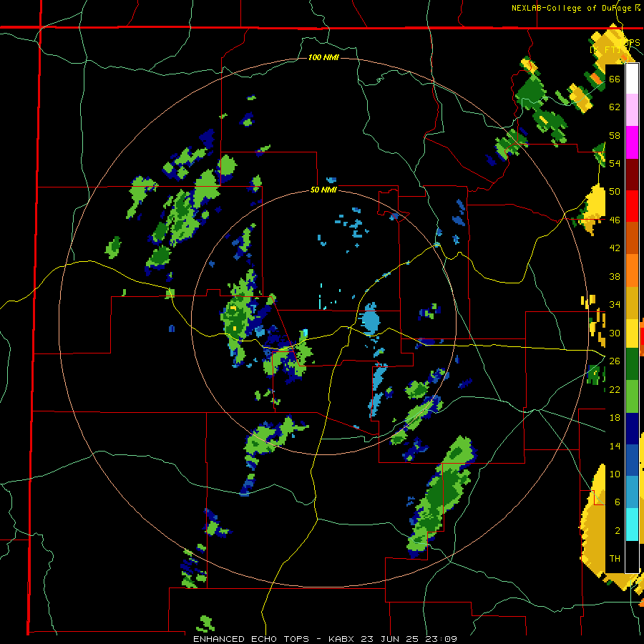Click the dark orange legend swatch
Screen dimensions: 644x644
[x=632, y=238]
